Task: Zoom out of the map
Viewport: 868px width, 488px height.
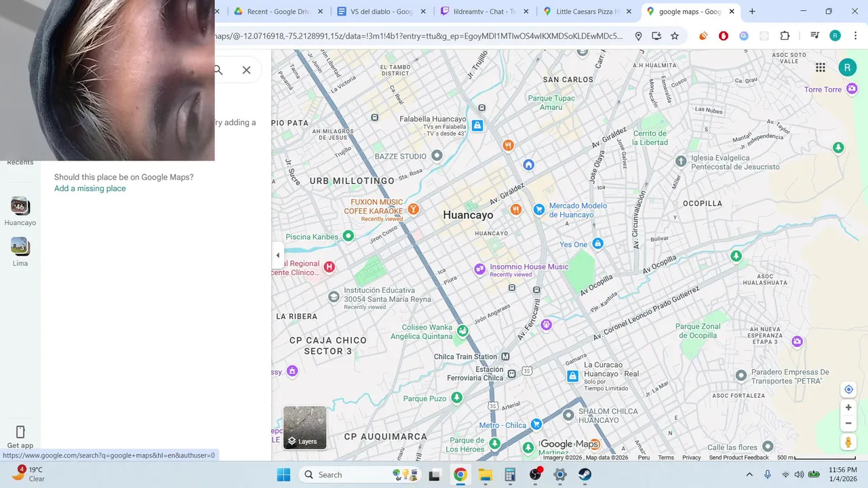Action: tap(848, 424)
